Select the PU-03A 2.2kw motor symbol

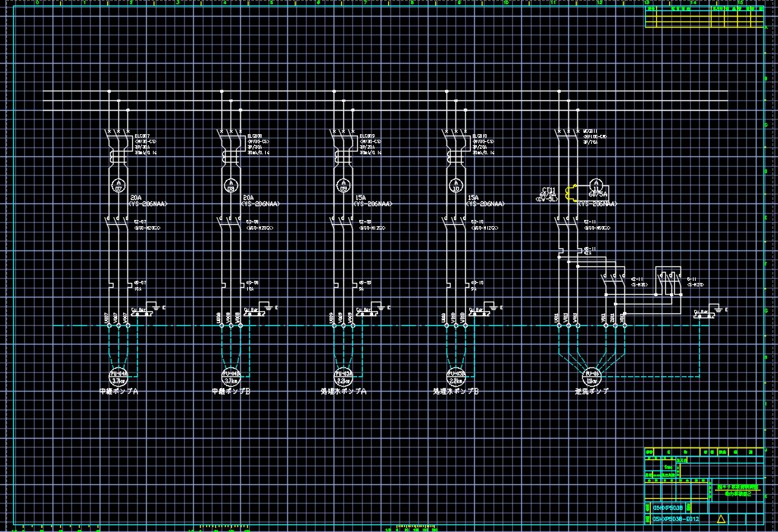pos(343,376)
